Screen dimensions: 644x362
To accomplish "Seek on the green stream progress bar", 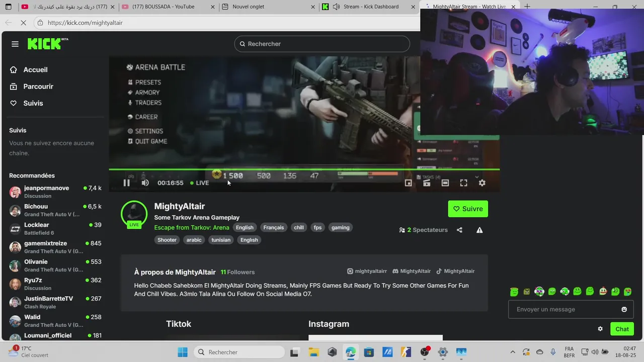I will [x=304, y=169].
